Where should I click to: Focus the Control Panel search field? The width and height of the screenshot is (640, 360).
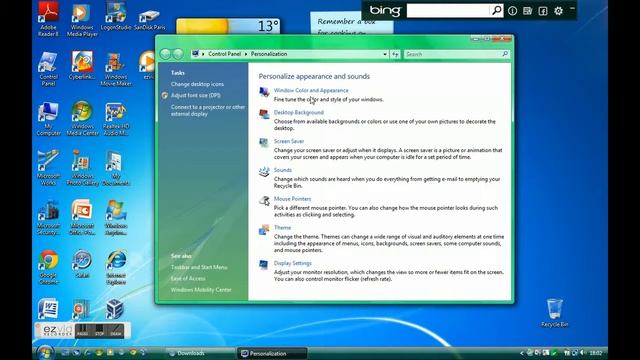coord(456,54)
